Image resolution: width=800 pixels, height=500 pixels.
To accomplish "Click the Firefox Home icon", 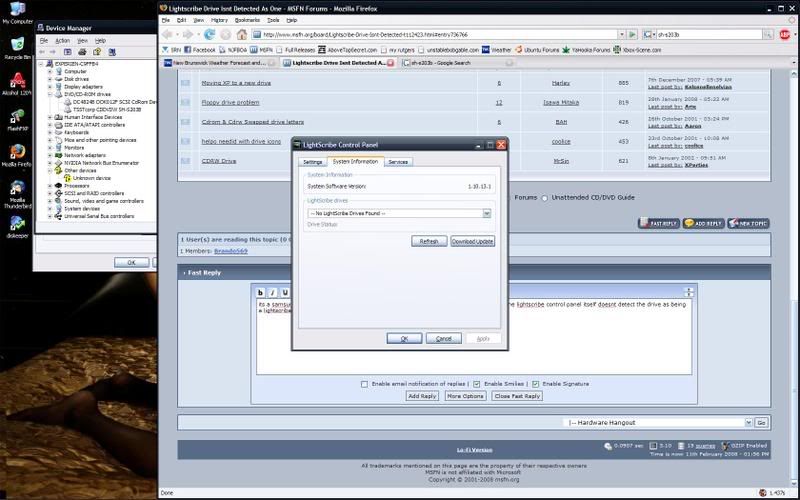I will pyautogui.click(x=241, y=33).
